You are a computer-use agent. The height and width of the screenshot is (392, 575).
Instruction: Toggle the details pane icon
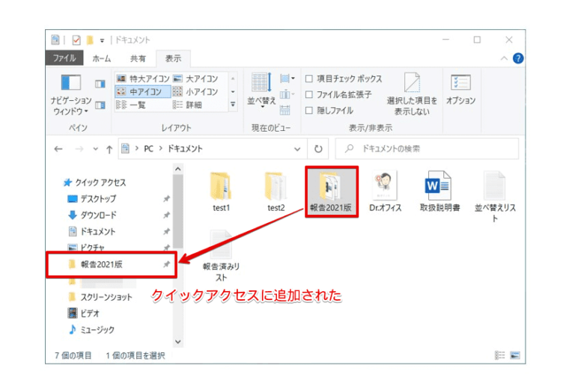100,105
